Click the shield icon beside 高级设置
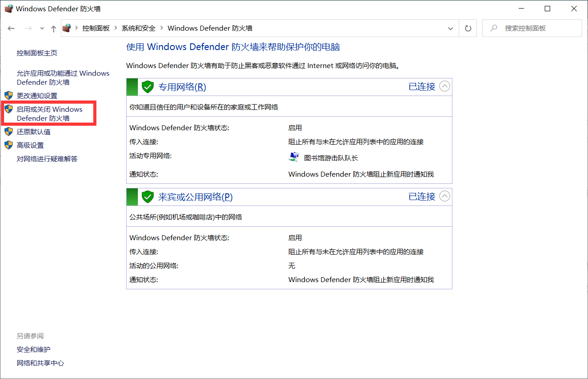Image resolution: width=588 pixels, height=379 pixels. (x=9, y=145)
